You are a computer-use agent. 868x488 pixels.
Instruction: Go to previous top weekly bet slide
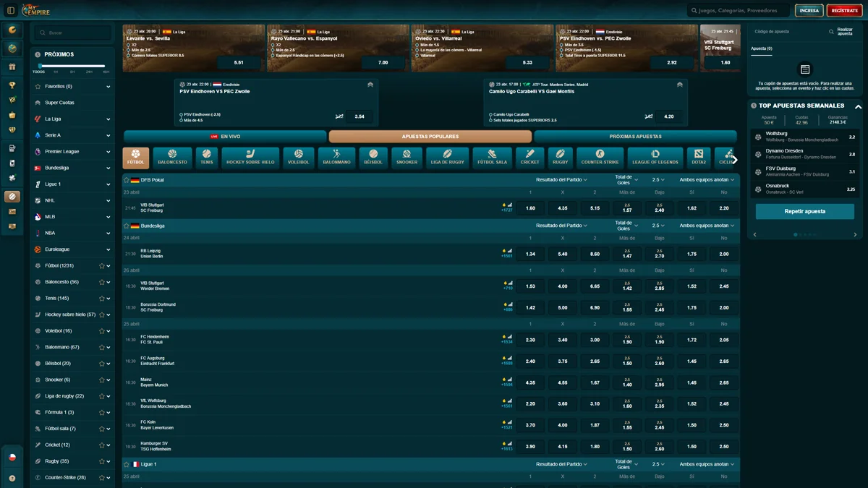(754, 234)
